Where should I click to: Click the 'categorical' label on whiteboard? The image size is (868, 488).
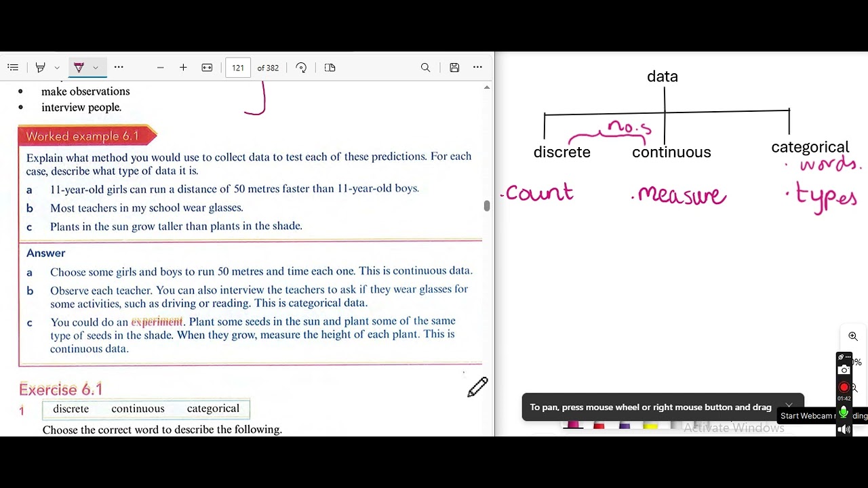810,147
